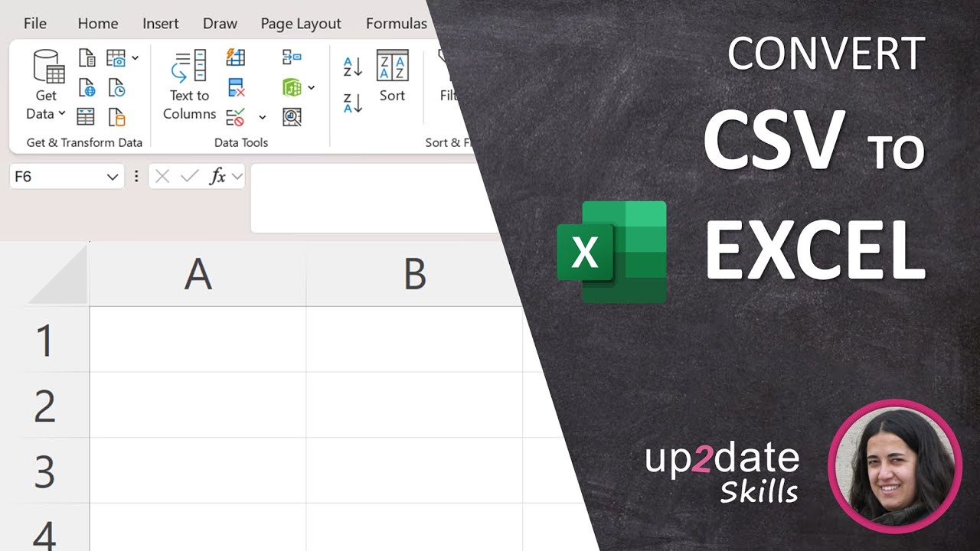Screen dimensions: 980x551
Task: Click the magnifier-over-table icon in Data Tools
Action: coord(292,117)
